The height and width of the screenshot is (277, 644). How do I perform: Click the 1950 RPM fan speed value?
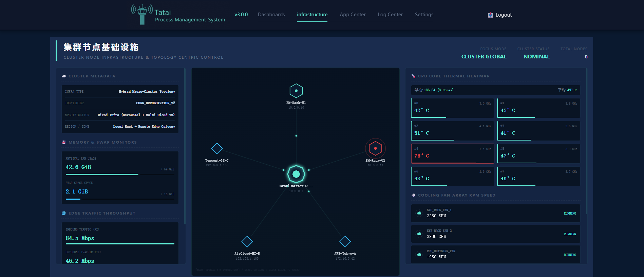click(436, 257)
